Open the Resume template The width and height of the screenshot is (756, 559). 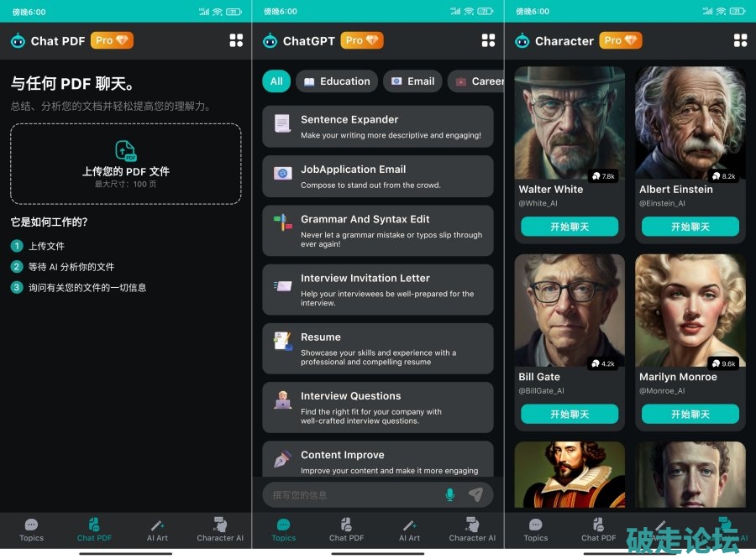tap(377, 348)
